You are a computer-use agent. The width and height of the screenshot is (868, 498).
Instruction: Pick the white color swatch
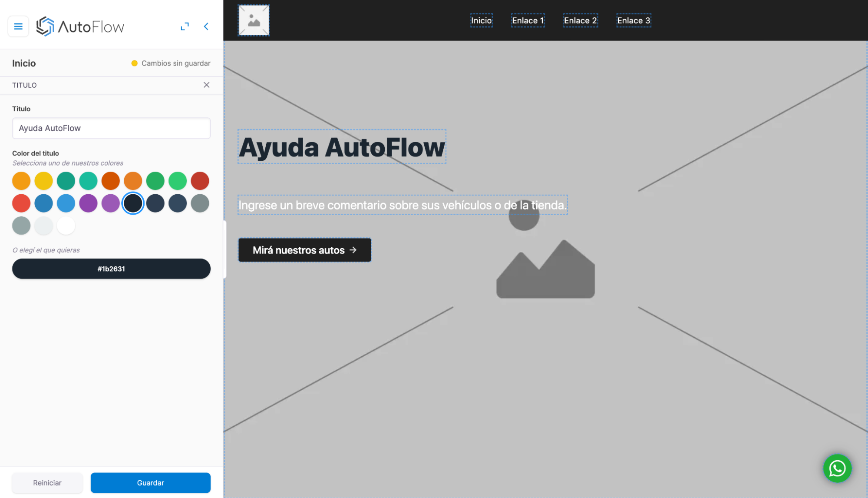66,226
